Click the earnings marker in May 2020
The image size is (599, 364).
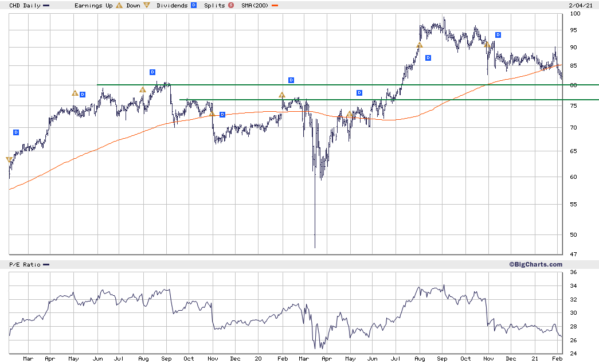point(349,114)
